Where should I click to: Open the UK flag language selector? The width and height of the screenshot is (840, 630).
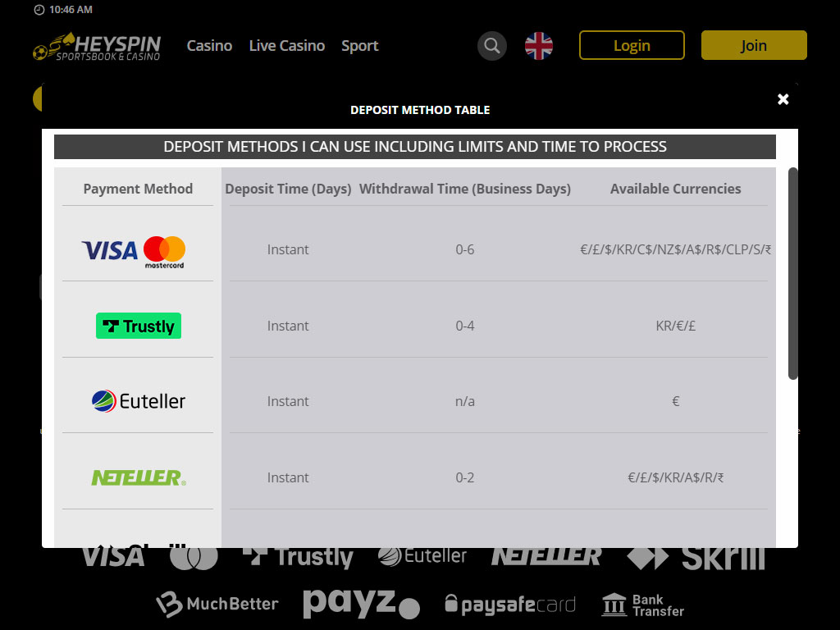click(x=539, y=46)
